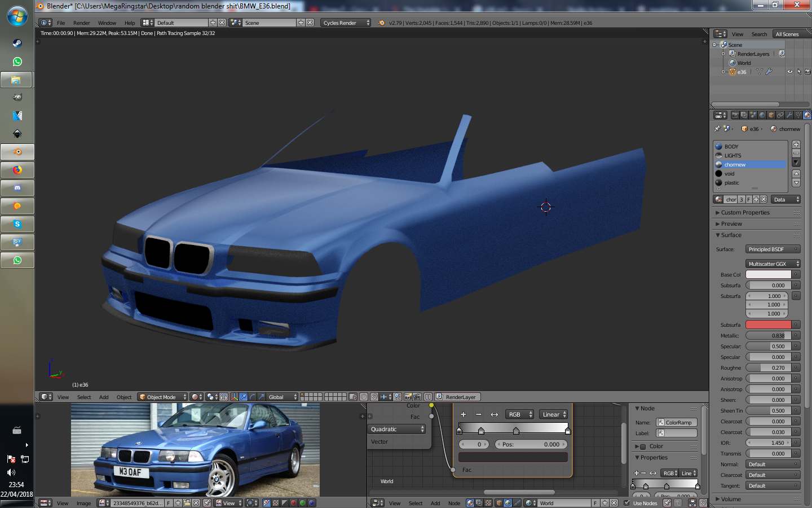The image size is (812, 508).
Task: Open the Render menu
Action: pyautogui.click(x=81, y=23)
